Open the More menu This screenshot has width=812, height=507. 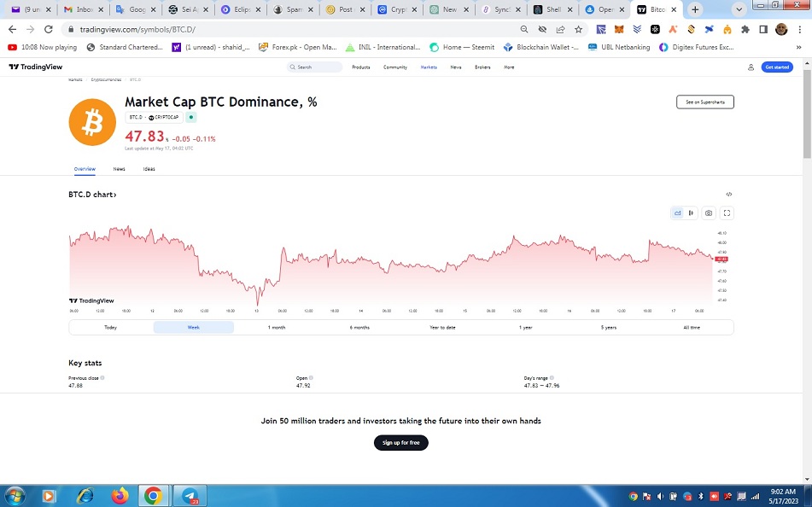coord(509,67)
